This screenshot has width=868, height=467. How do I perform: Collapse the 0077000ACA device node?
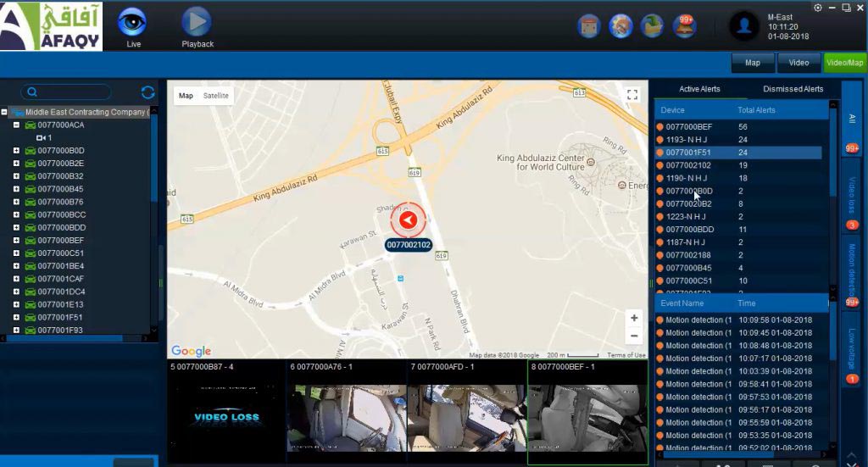pos(16,125)
